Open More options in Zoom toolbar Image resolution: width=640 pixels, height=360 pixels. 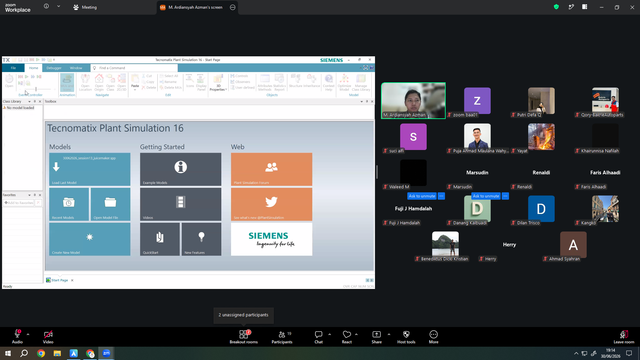[x=433, y=337]
